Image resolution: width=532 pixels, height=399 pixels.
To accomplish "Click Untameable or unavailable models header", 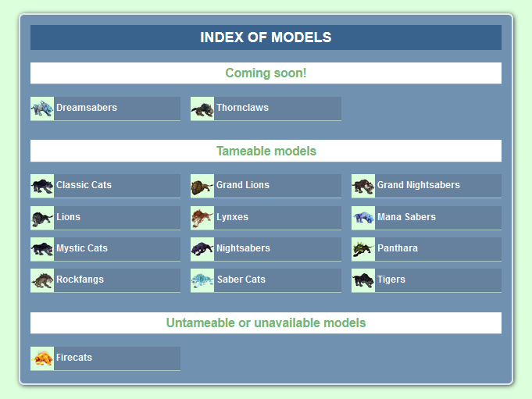I will 266,322.
